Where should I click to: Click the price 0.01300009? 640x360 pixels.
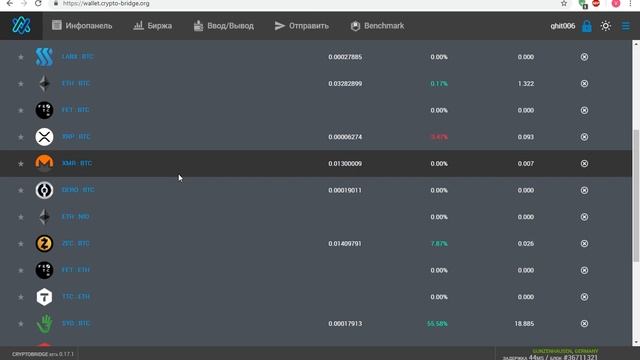tap(345, 164)
